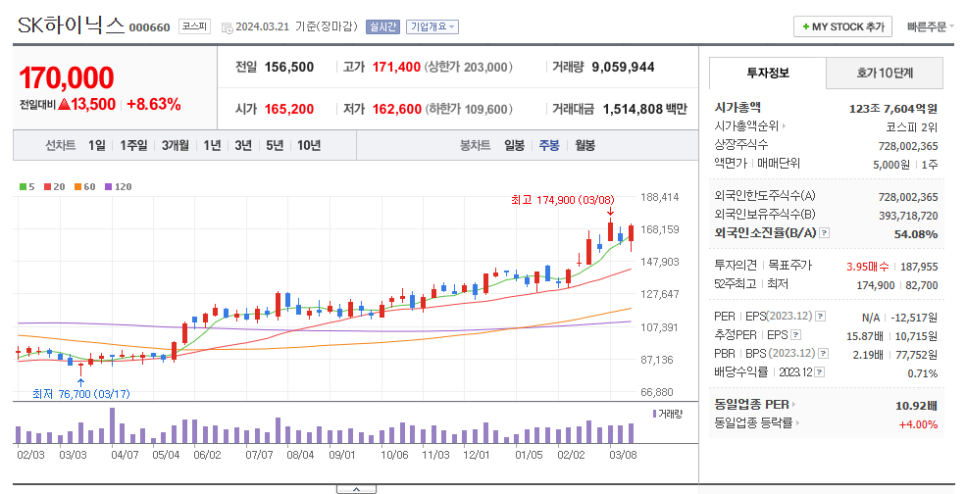Click the current price 170,000
Screen dimensions: 966x494
[x=67, y=78]
